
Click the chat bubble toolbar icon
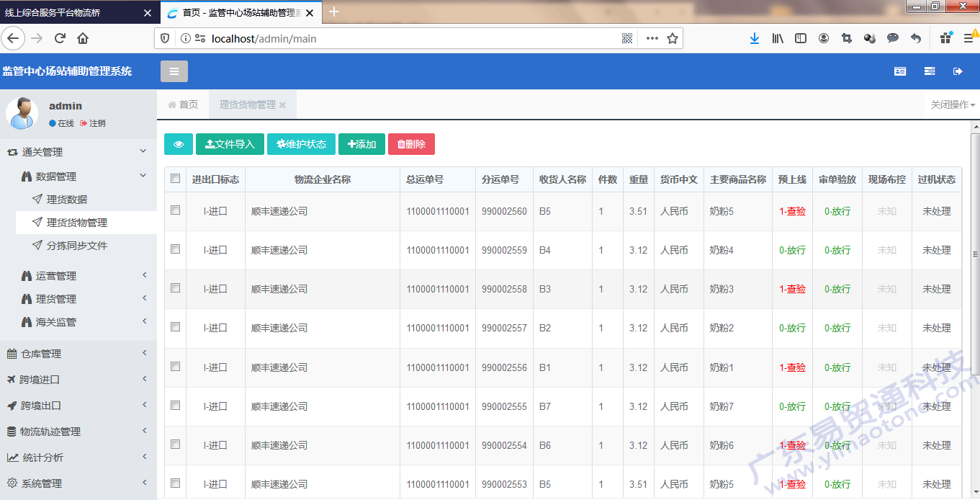point(893,38)
